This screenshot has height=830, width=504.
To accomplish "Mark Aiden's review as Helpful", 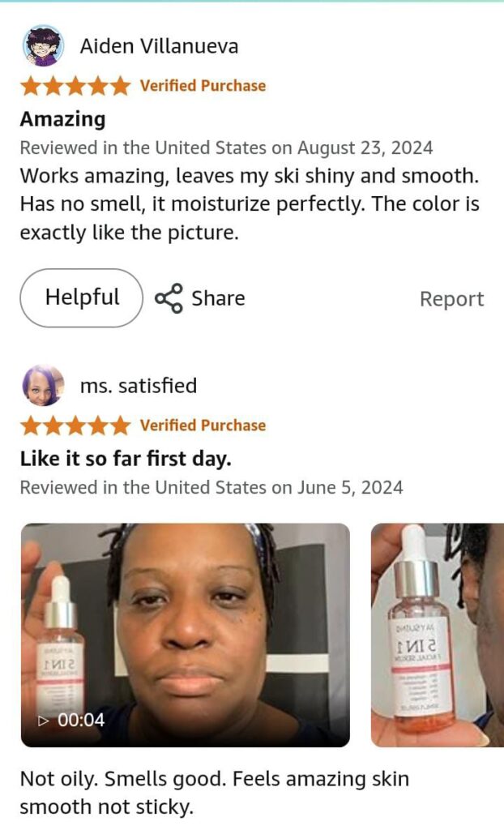I will pos(82,297).
